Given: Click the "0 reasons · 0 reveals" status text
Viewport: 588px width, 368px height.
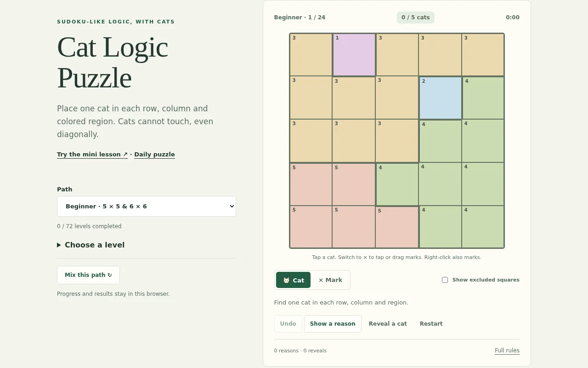Looking at the screenshot, I should tap(300, 351).
